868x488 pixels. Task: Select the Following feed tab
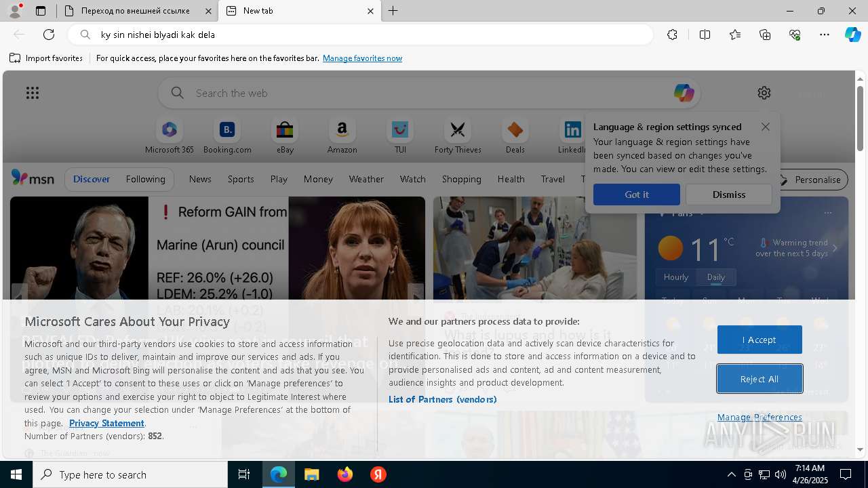pos(145,179)
